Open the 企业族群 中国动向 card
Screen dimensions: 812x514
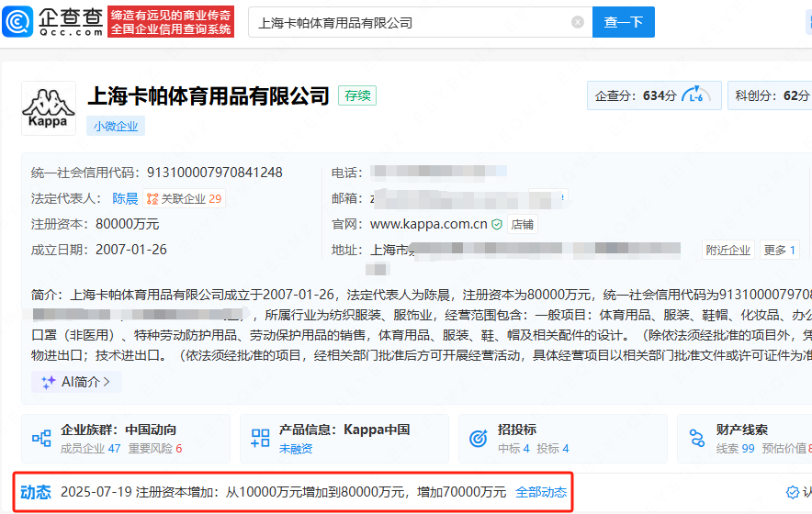126,439
